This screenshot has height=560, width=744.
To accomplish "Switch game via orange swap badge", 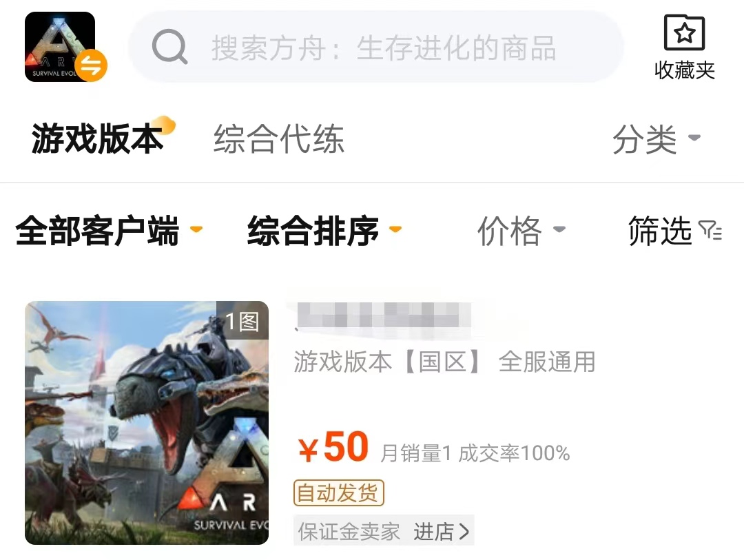I will (x=92, y=65).
